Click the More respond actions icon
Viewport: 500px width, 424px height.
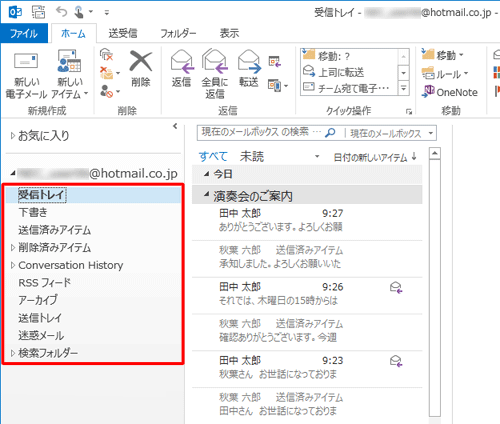point(274,86)
